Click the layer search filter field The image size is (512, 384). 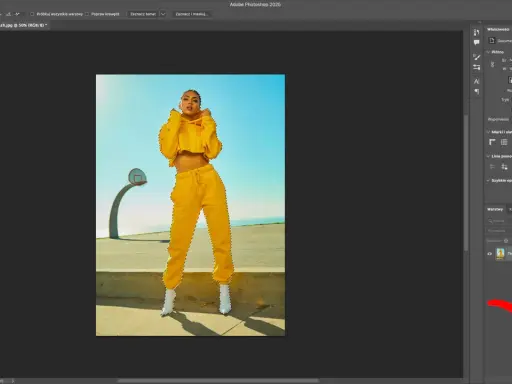point(498,221)
